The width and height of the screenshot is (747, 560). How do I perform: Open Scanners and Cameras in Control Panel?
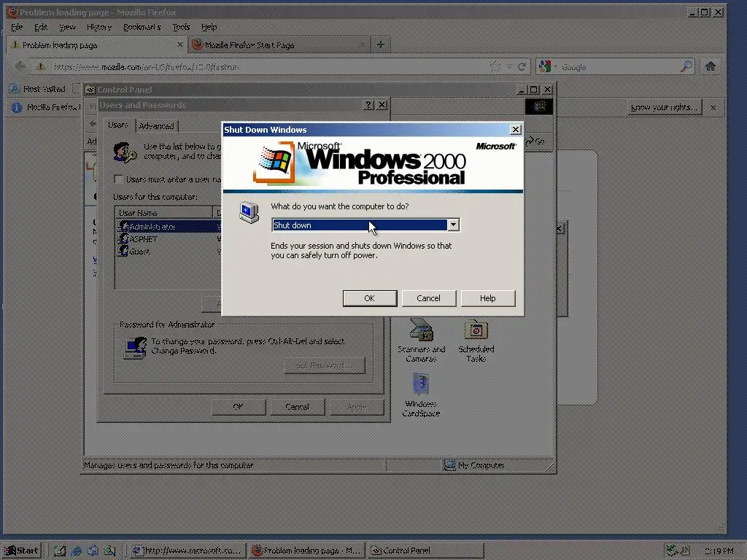[421, 340]
